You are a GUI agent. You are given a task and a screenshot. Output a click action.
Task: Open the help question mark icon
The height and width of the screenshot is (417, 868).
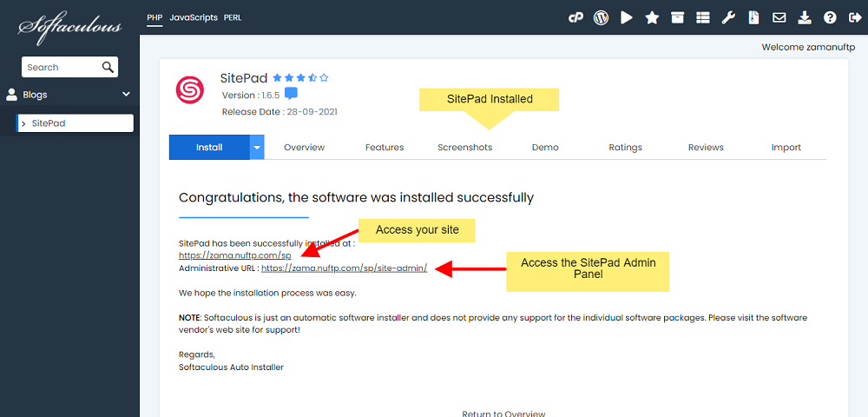tap(830, 17)
